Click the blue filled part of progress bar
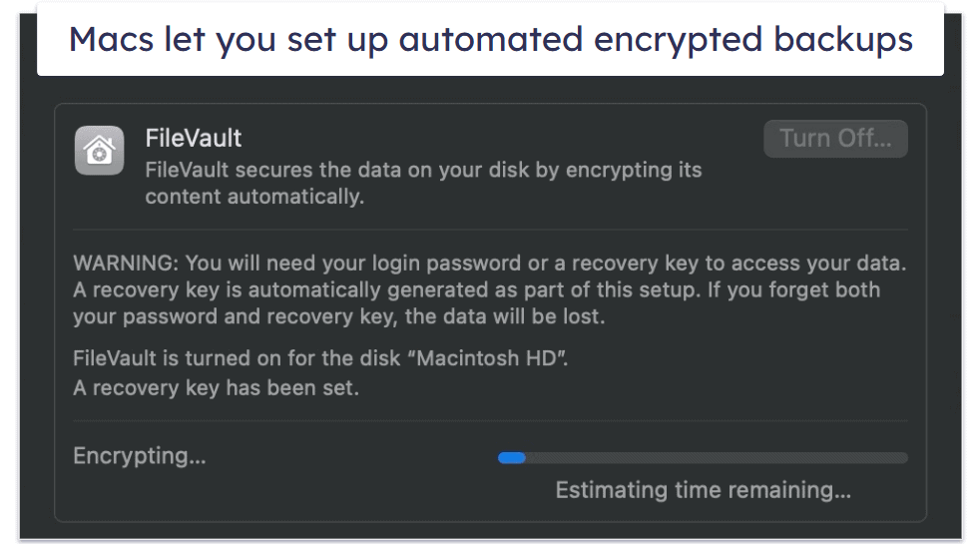The height and width of the screenshot is (544, 980). (512, 458)
